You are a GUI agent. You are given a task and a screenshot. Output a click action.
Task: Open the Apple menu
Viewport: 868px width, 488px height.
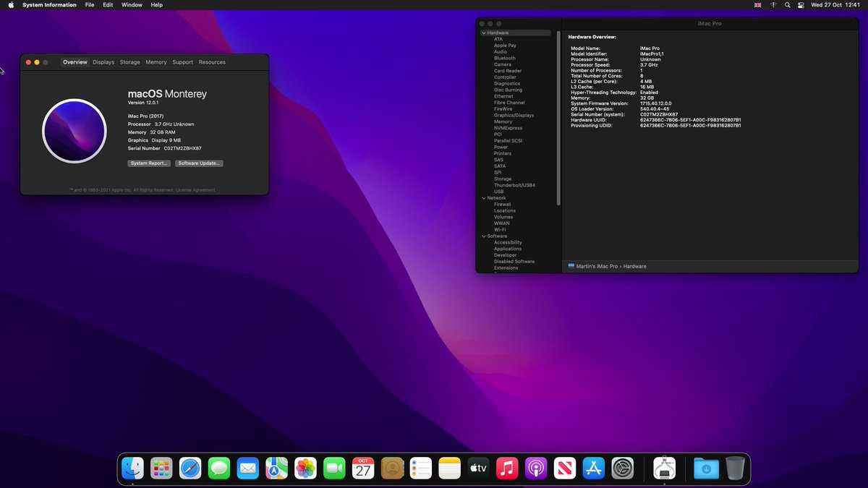pos(11,5)
